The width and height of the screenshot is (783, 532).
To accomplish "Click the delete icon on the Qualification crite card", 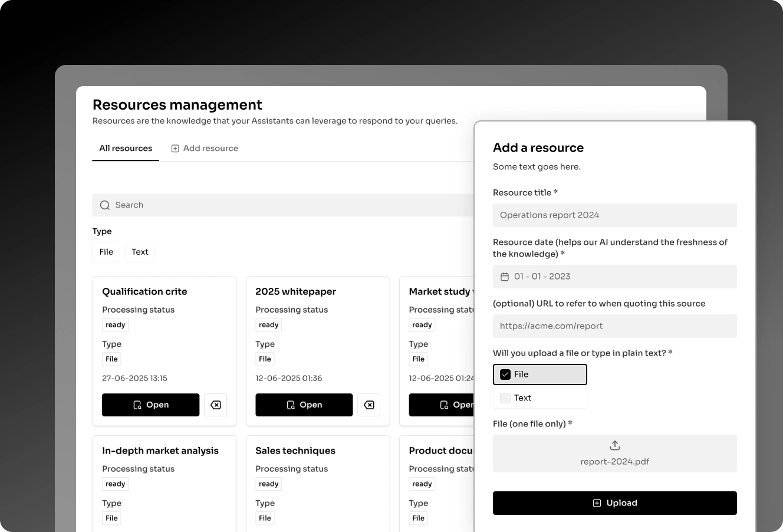I will click(215, 405).
